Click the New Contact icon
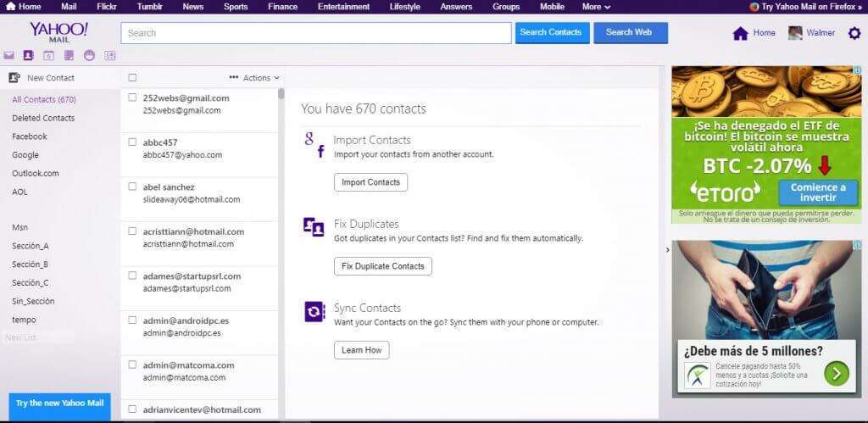Image resolution: width=868 pixels, height=423 pixels. [x=14, y=78]
